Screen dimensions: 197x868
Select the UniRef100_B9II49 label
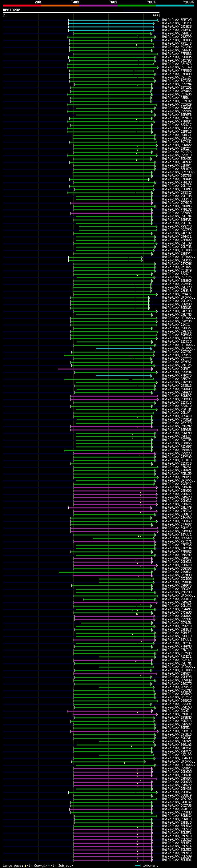[x=177, y=67]
